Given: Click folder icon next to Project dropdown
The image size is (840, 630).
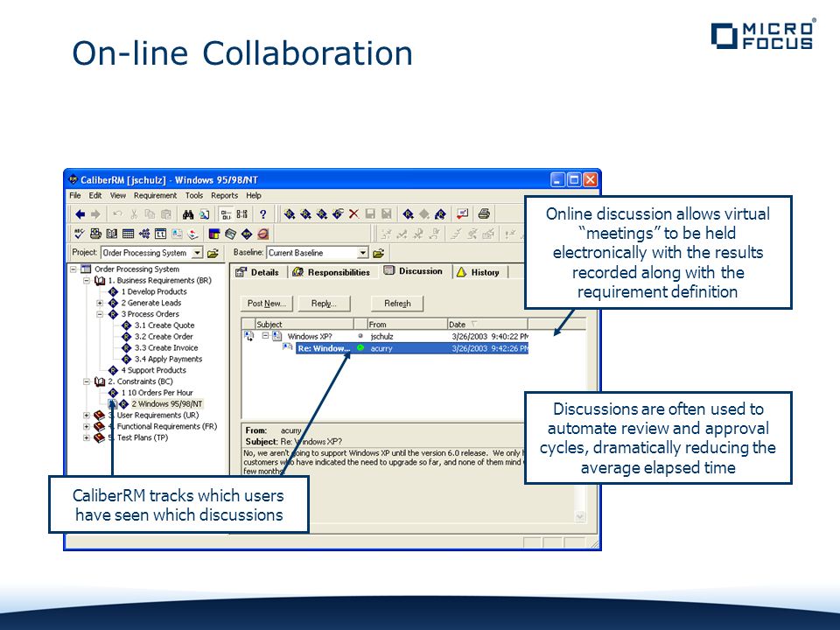Looking at the screenshot, I should 213,253.
